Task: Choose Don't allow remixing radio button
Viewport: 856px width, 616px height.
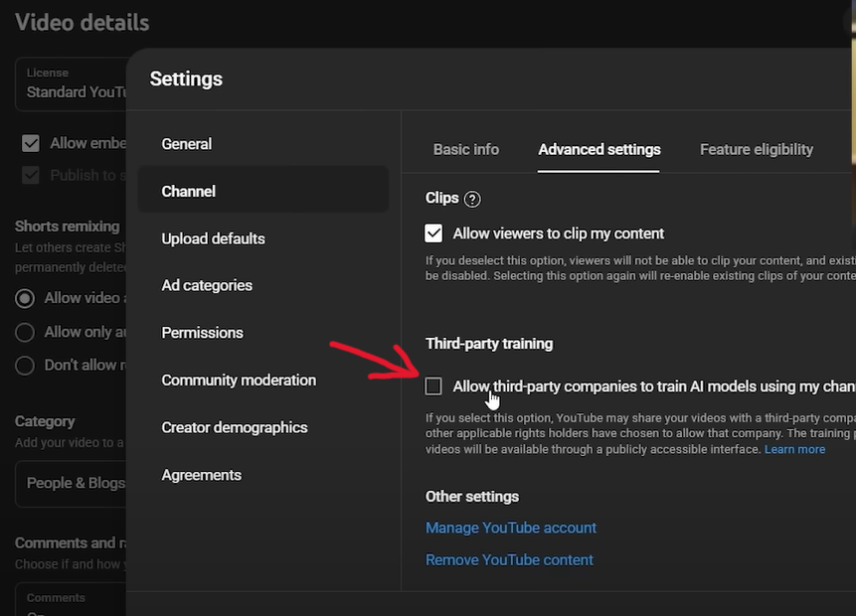Action: 25,365
